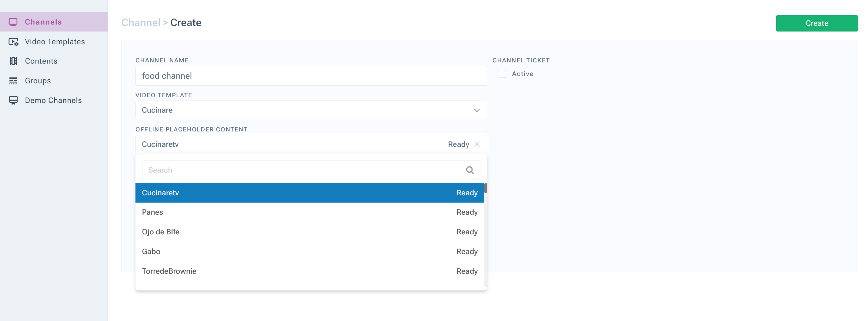Open the Cucinare video template selector
868x321 pixels.
click(x=311, y=111)
